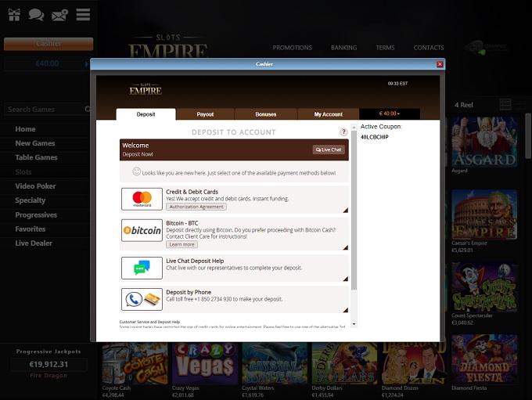This screenshot has height=400, width=532.
Task: Select the Deposit by Phone icon
Action: click(142, 299)
